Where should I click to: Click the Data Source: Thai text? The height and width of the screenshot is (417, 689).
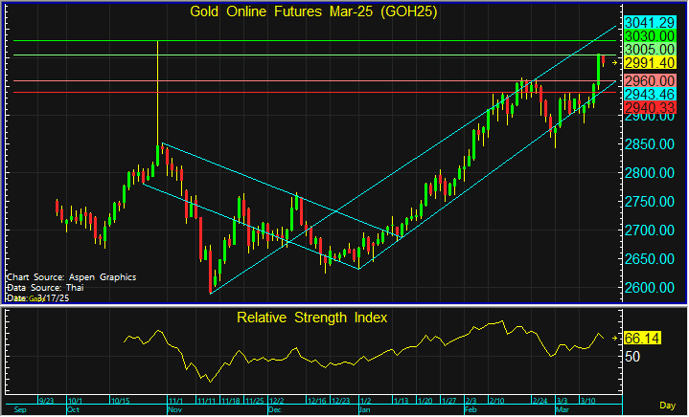point(46,287)
